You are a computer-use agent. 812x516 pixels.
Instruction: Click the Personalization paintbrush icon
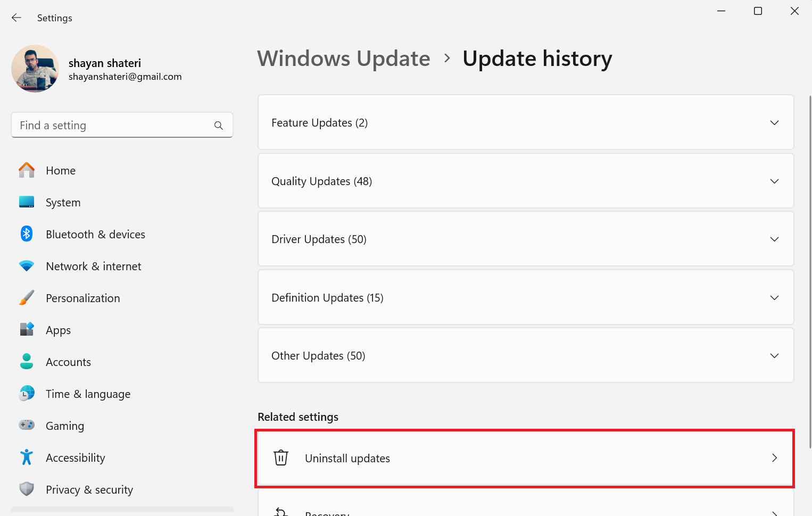[27, 298]
